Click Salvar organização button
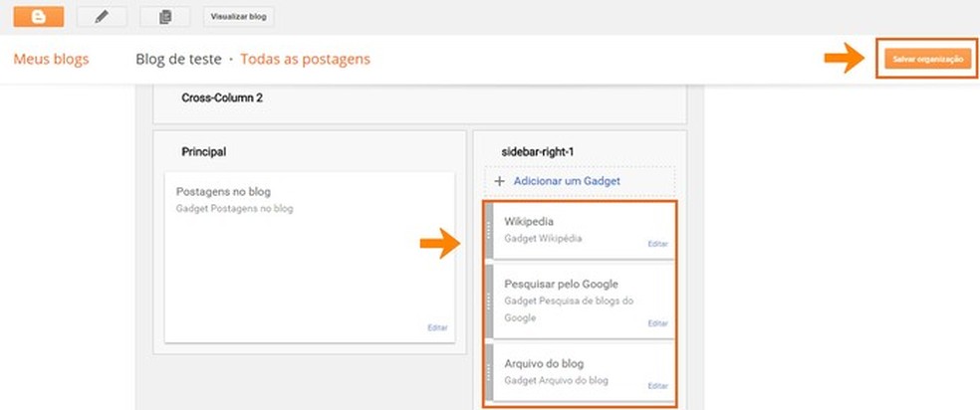The image size is (980, 410). (x=927, y=60)
